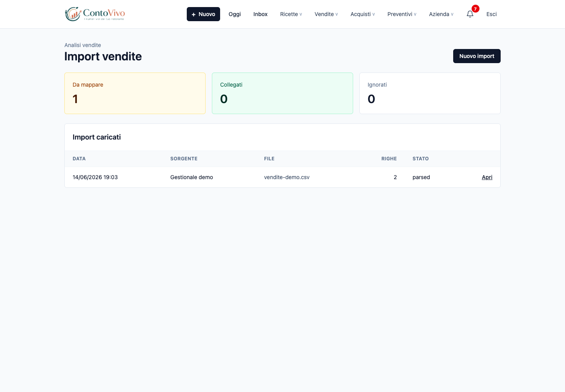
Task: Click the Gestionale demo source cell
Action: 191,177
